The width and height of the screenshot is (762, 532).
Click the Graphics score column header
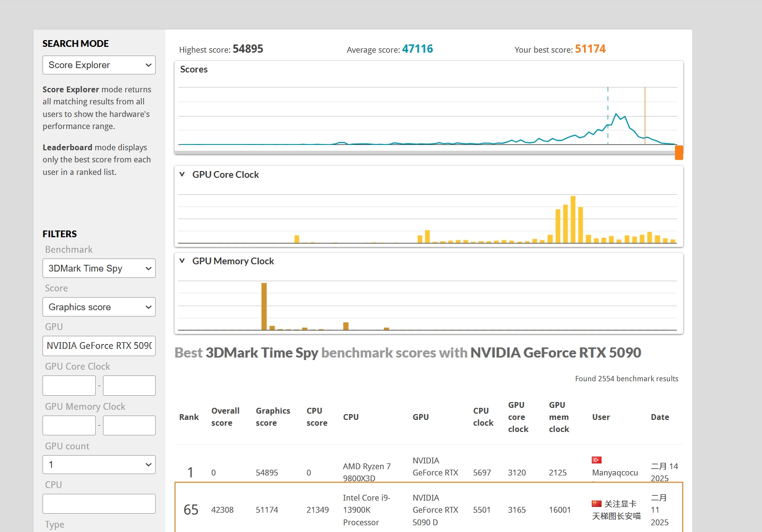point(273,417)
